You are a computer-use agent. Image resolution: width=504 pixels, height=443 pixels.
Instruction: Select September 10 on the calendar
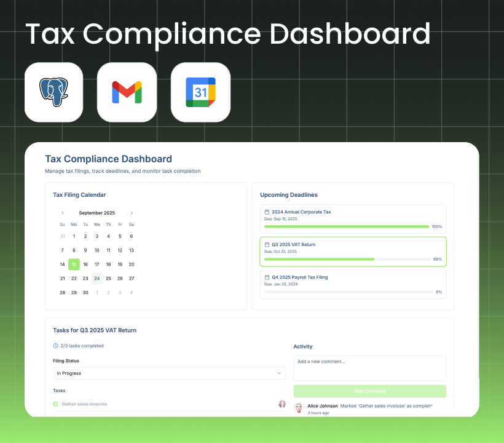(x=97, y=250)
